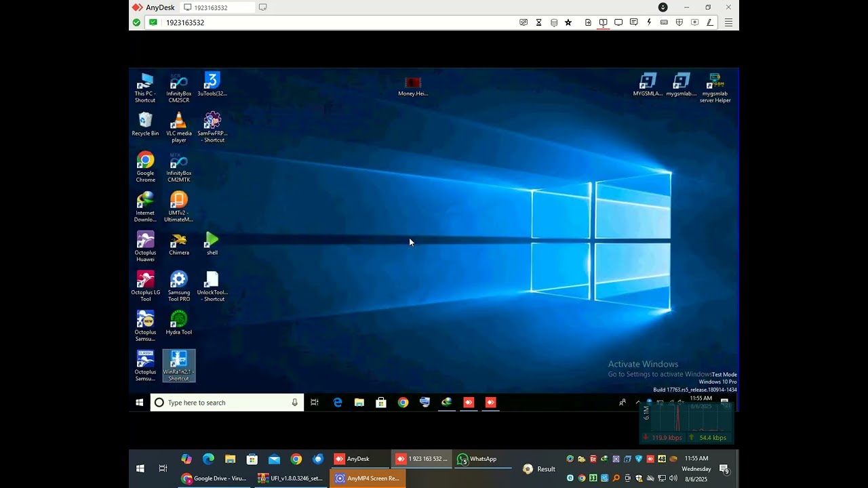Open Octoplus LG Tool icon
The height and width of the screenshot is (488, 868).
(145, 287)
